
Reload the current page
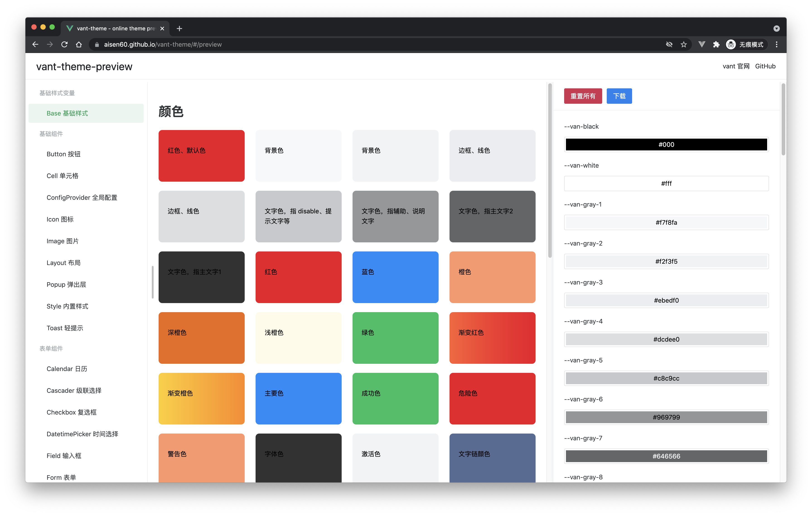click(x=64, y=44)
